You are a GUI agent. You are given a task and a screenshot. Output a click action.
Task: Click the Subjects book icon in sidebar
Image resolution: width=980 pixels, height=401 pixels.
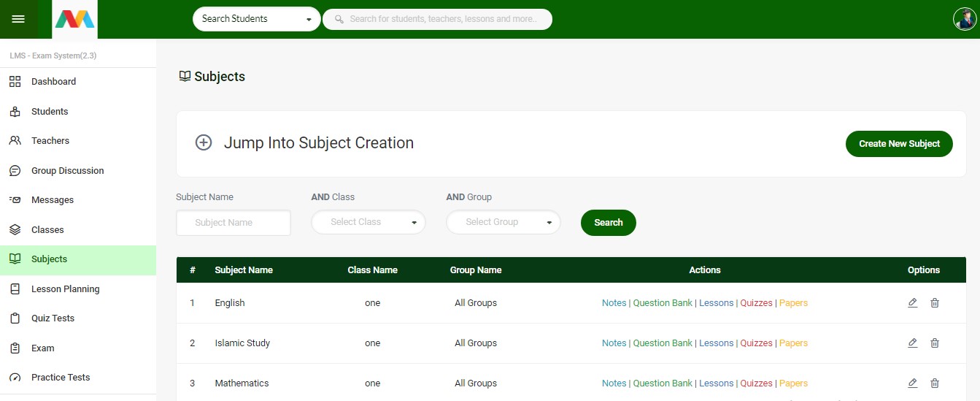click(x=15, y=259)
